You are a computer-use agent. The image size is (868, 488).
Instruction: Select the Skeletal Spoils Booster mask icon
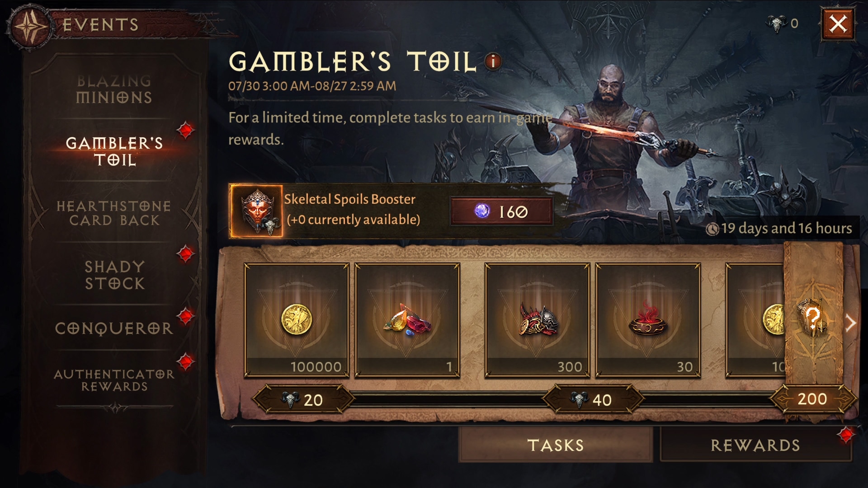pyautogui.click(x=256, y=211)
